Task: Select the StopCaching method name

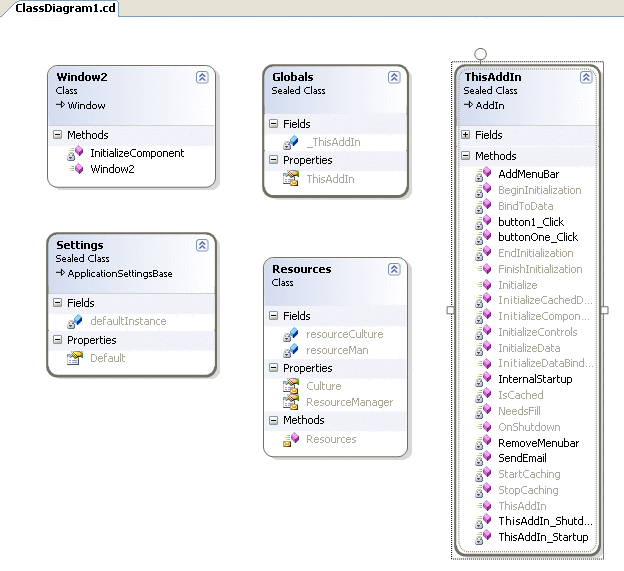Action: point(528,490)
